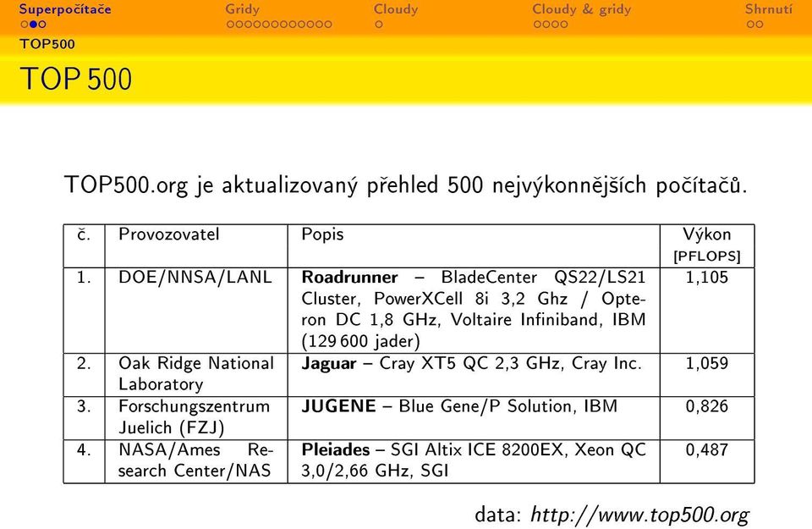Open the Cloudy section

(x=396, y=9)
